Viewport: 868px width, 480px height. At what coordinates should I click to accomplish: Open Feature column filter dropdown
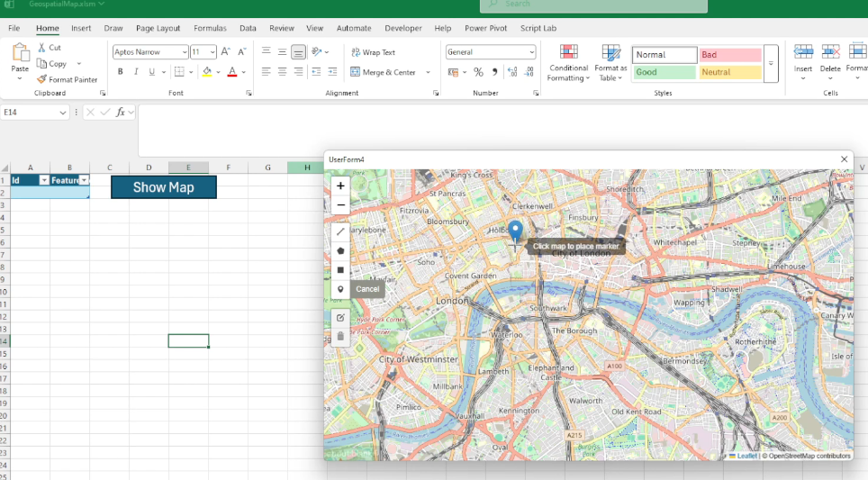(x=84, y=180)
